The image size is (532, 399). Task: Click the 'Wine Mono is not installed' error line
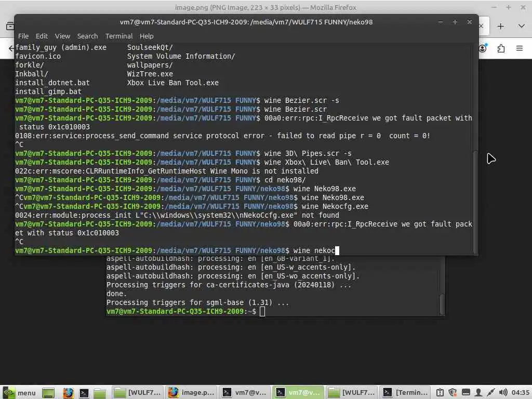click(x=167, y=171)
